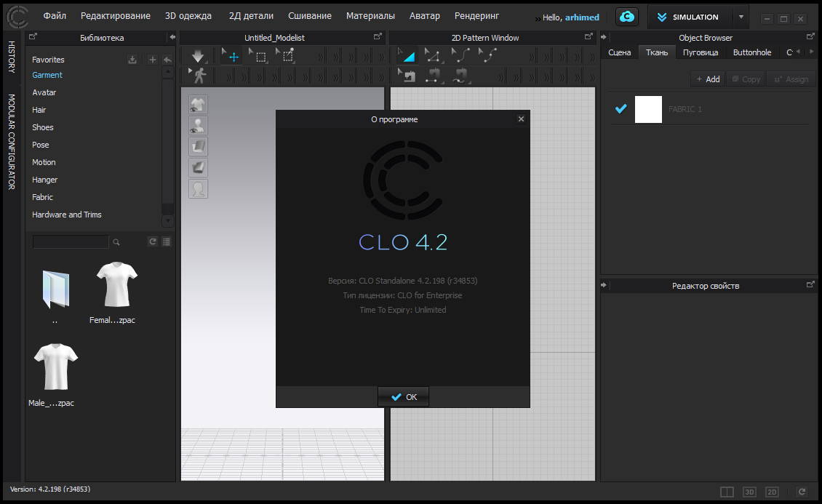Select the Edit Sewing machine tool

click(407, 76)
